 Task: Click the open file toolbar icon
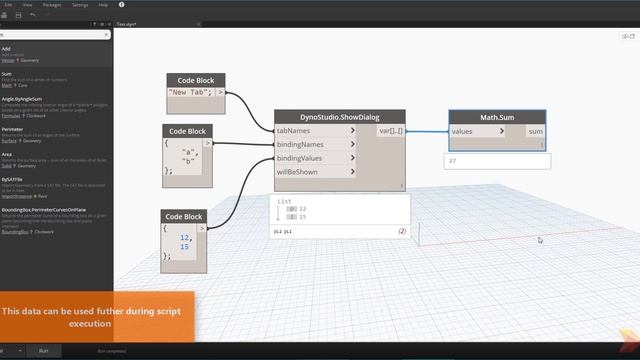coord(4,16)
